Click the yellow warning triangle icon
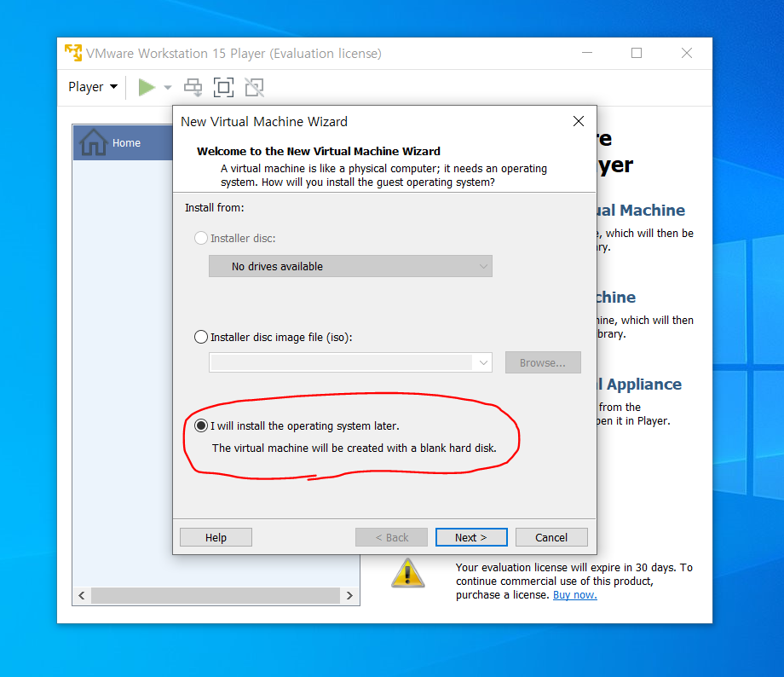Viewport: 784px width, 677px height. pos(408,574)
